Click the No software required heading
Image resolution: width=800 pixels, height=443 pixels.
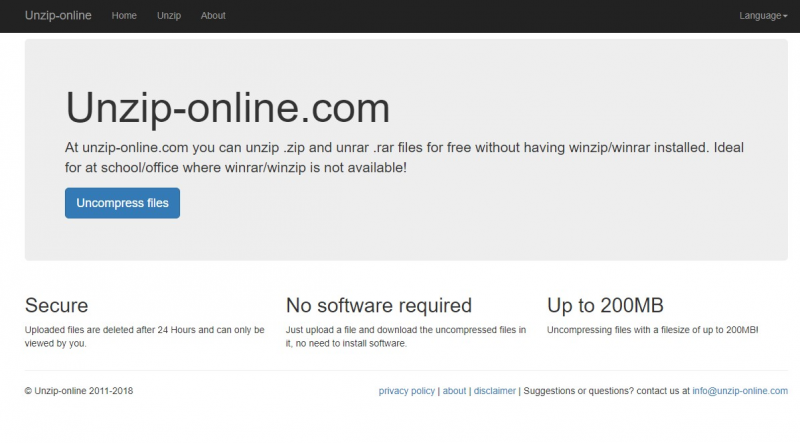tap(379, 305)
